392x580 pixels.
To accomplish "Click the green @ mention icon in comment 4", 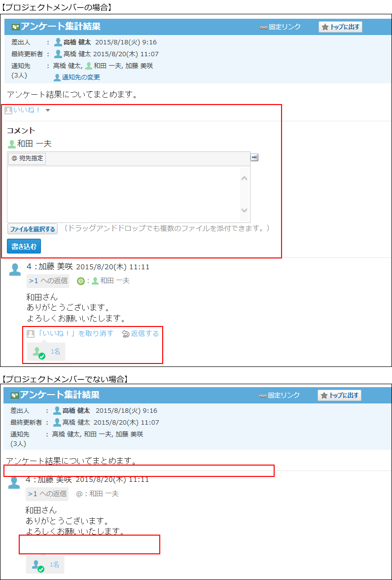I will (81, 281).
